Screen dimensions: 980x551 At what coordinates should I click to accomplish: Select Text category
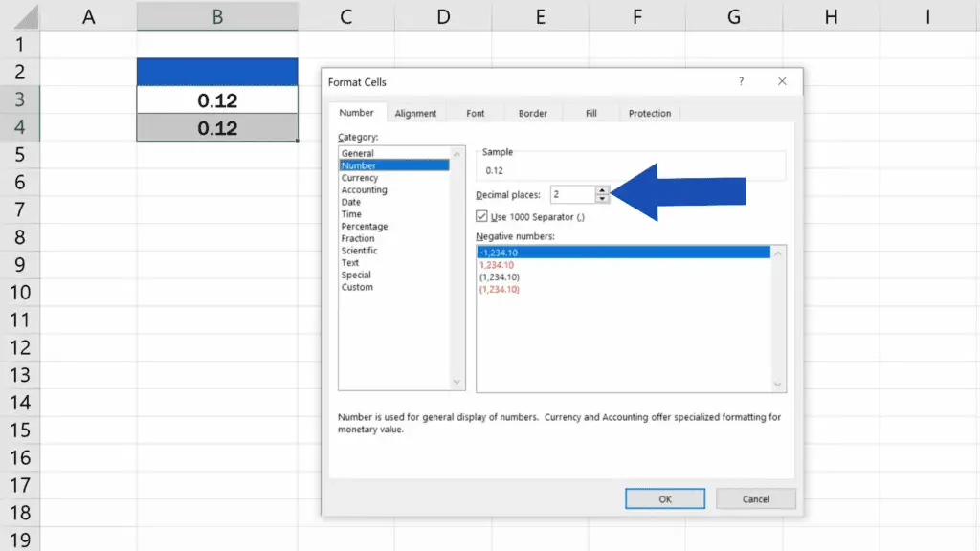393,262
